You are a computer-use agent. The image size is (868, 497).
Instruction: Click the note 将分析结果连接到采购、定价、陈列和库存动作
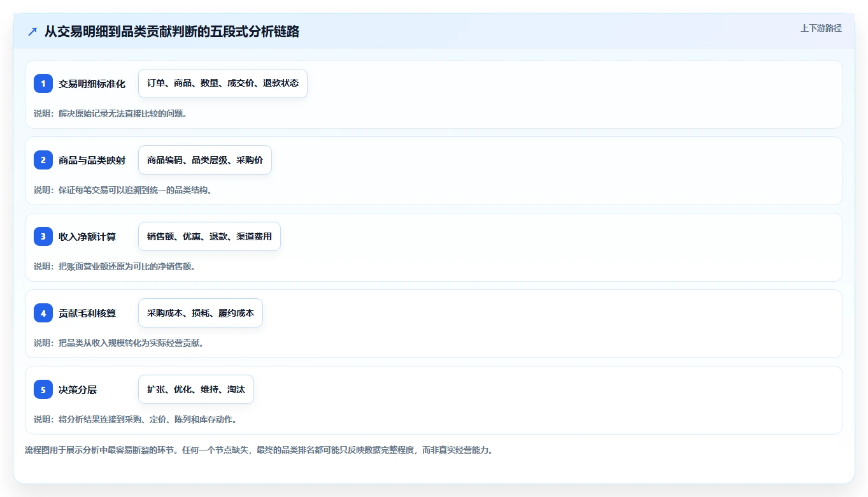tap(136, 419)
